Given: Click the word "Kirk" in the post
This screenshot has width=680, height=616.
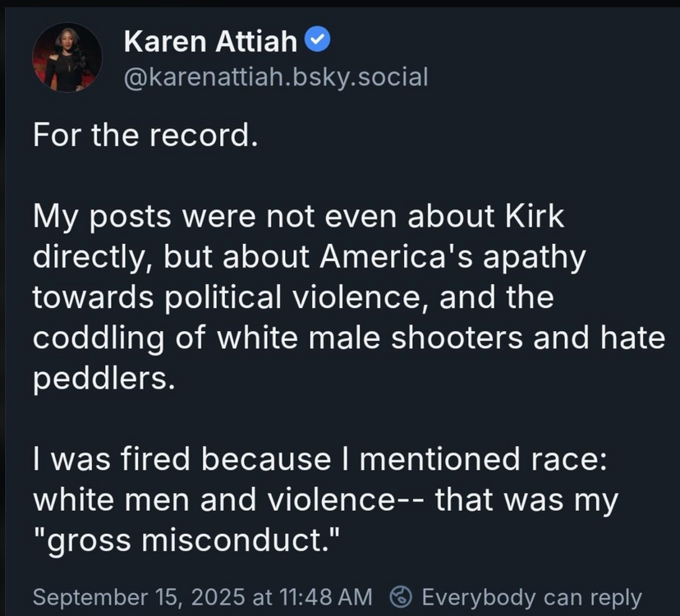Looking at the screenshot, I should click(x=534, y=216).
